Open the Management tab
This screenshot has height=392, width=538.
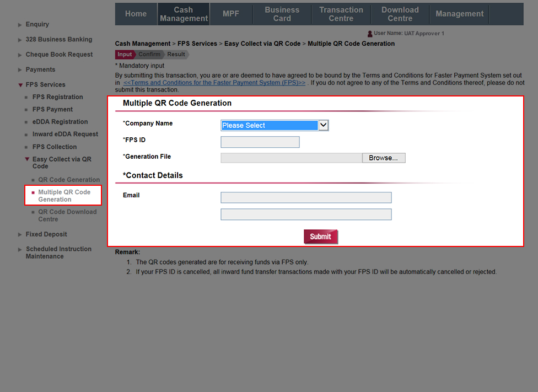[459, 14]
